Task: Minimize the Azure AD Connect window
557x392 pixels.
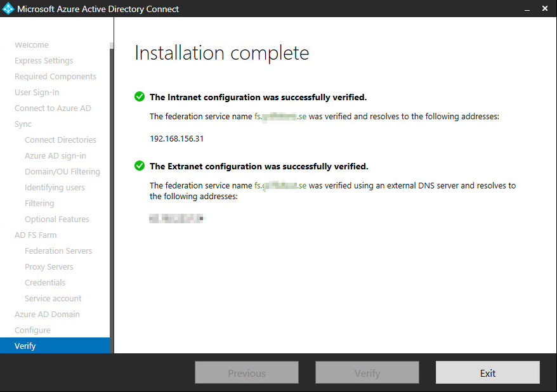Action: coord(527,9)
